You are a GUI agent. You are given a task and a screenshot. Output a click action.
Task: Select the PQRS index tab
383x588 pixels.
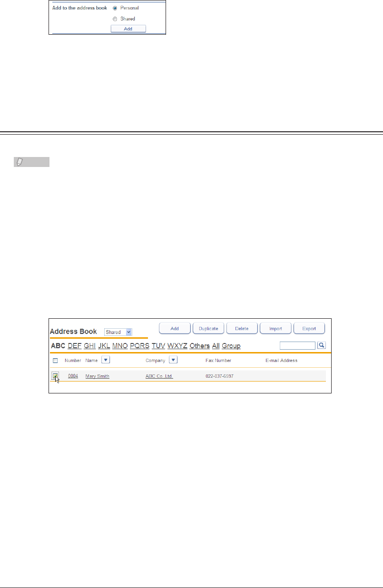tap(140, 346)
